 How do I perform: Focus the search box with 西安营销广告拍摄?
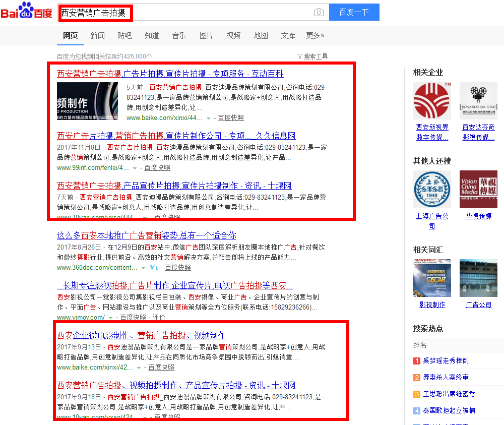pos(193,12)
